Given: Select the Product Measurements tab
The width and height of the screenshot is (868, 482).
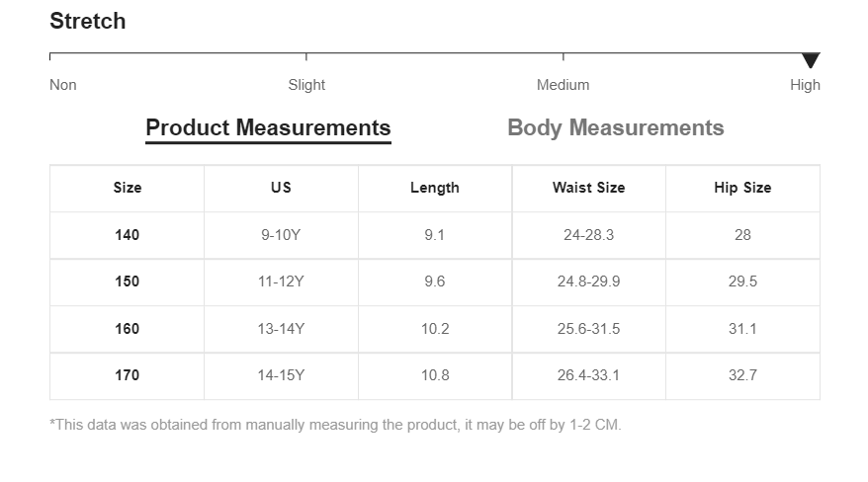Looking at the screenshot, I should (268, 127).
